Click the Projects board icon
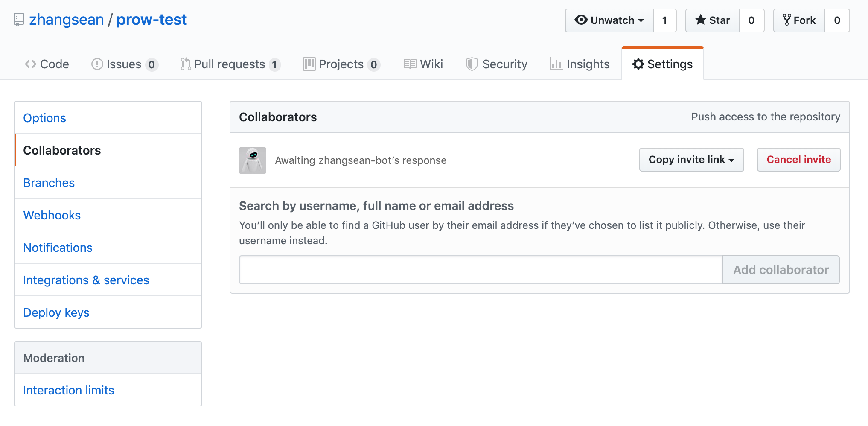 (309, 64)
